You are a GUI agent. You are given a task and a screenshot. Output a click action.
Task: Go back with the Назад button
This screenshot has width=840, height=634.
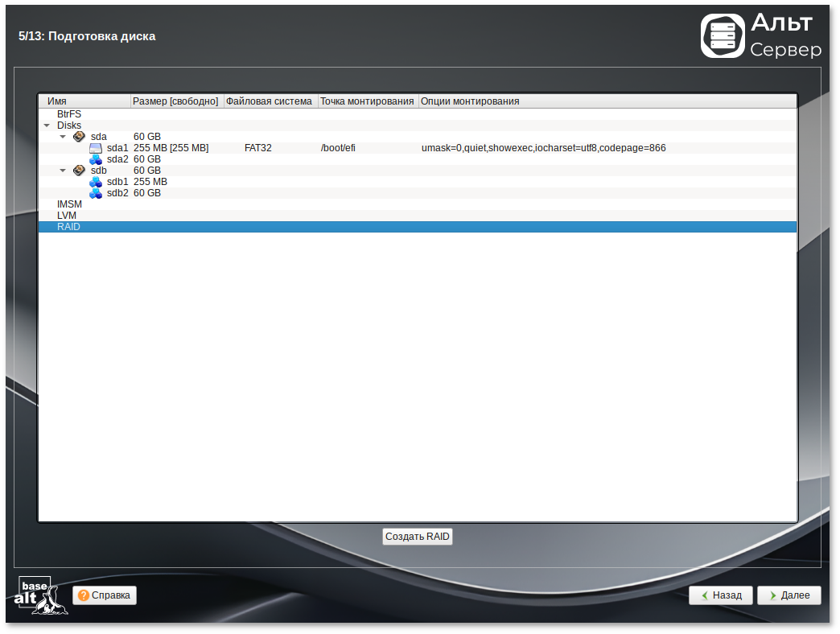click(x=720, y=595)
